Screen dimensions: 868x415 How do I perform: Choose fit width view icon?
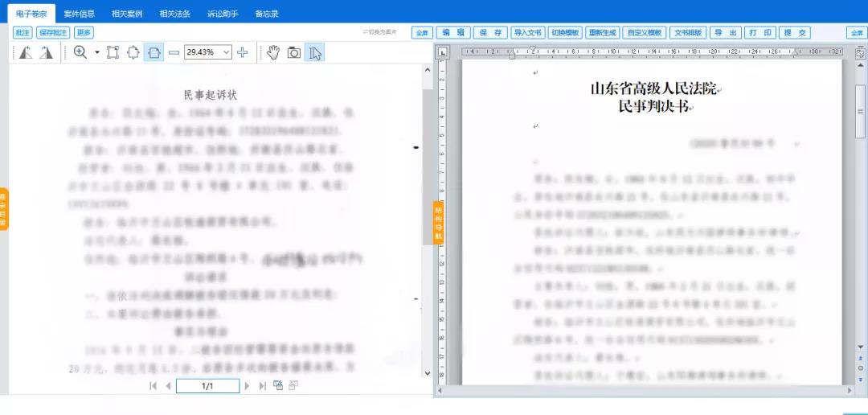[154, 52]
